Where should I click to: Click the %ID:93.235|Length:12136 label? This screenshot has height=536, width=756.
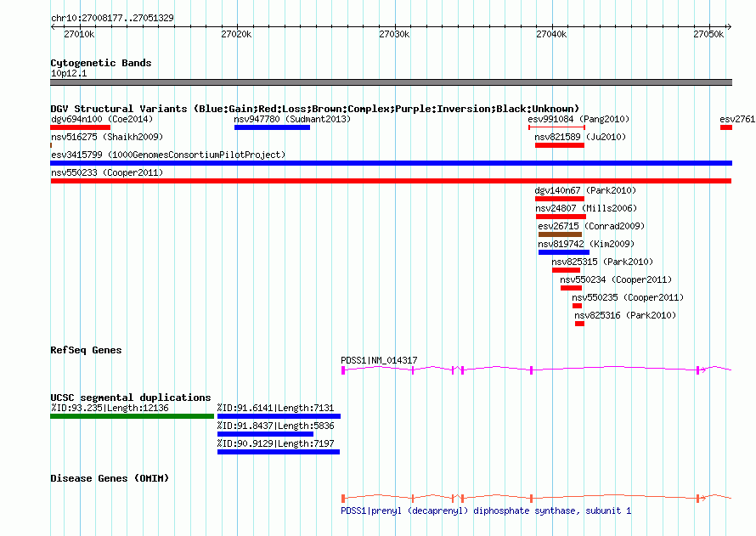click(110, 408)
